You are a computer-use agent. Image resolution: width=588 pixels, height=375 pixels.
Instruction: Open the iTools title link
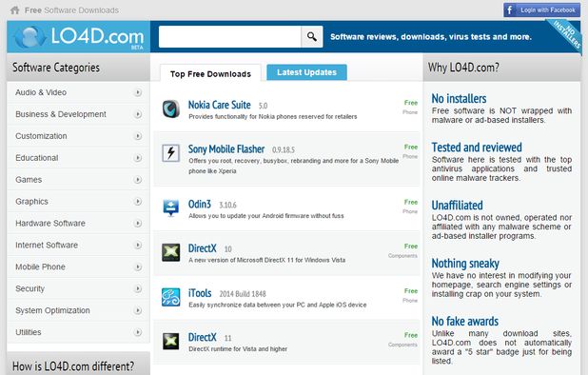tap(200, 293)
